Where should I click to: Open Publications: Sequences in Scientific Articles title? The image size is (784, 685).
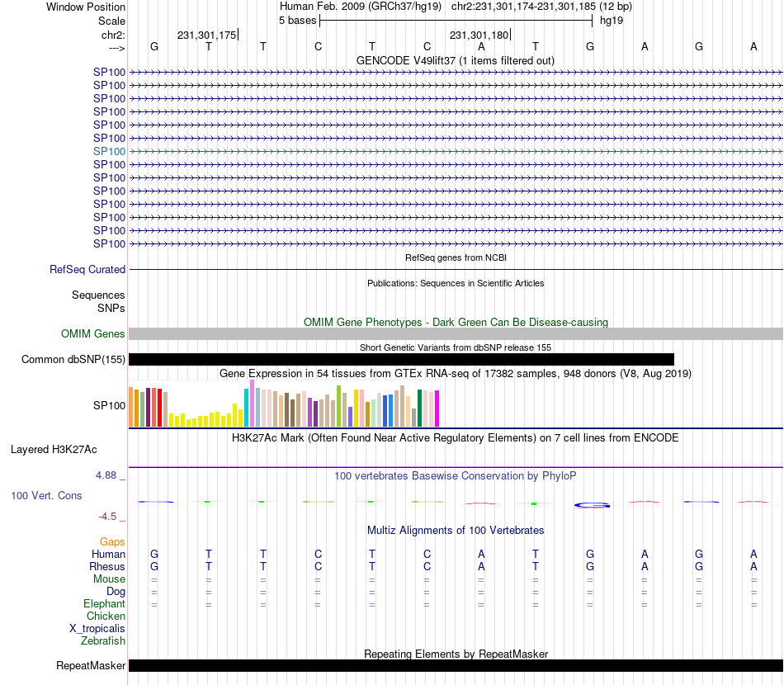click(x=456, y=283)
